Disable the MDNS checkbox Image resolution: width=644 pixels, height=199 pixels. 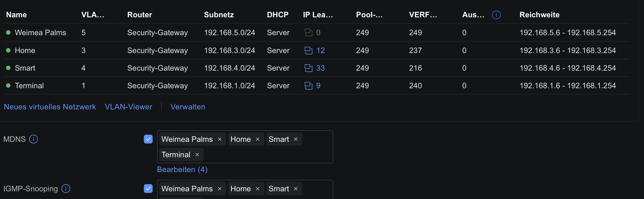(148, 139)
